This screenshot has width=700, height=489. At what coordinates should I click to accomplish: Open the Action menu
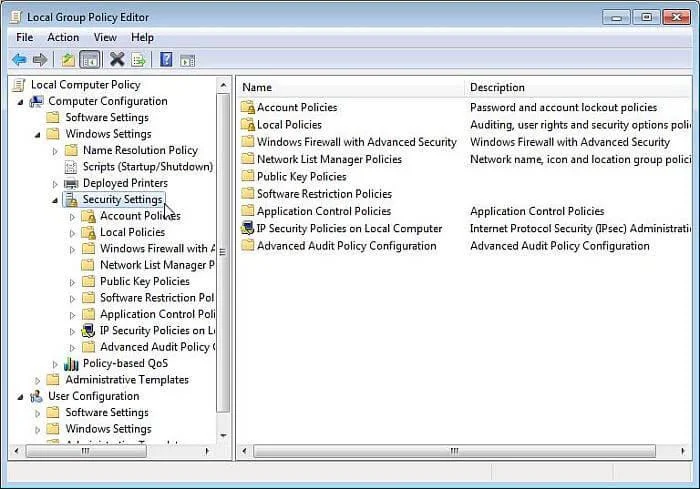tap(63, 38)
